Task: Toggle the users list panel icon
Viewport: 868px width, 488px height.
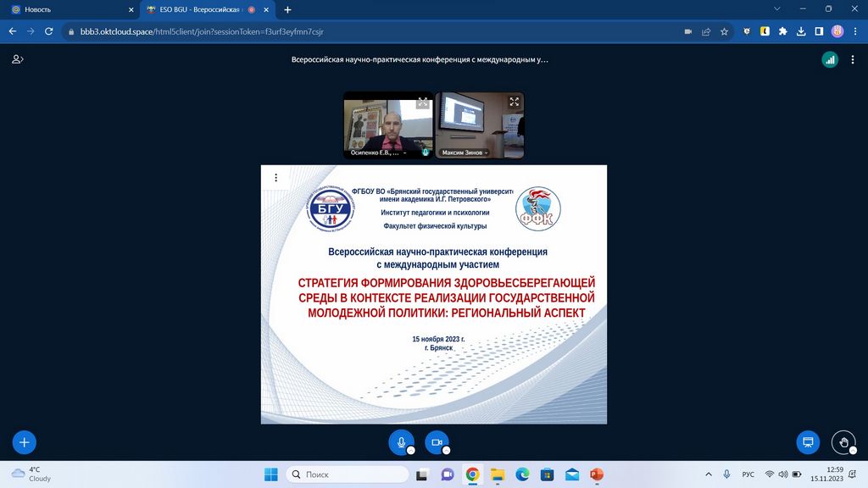Action: tap(17, 59)
